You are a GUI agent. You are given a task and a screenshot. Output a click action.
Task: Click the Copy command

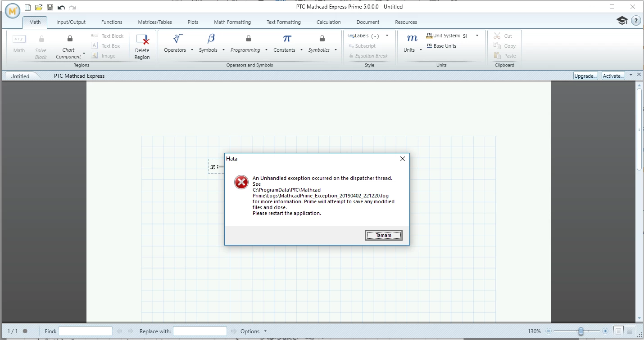505,46
